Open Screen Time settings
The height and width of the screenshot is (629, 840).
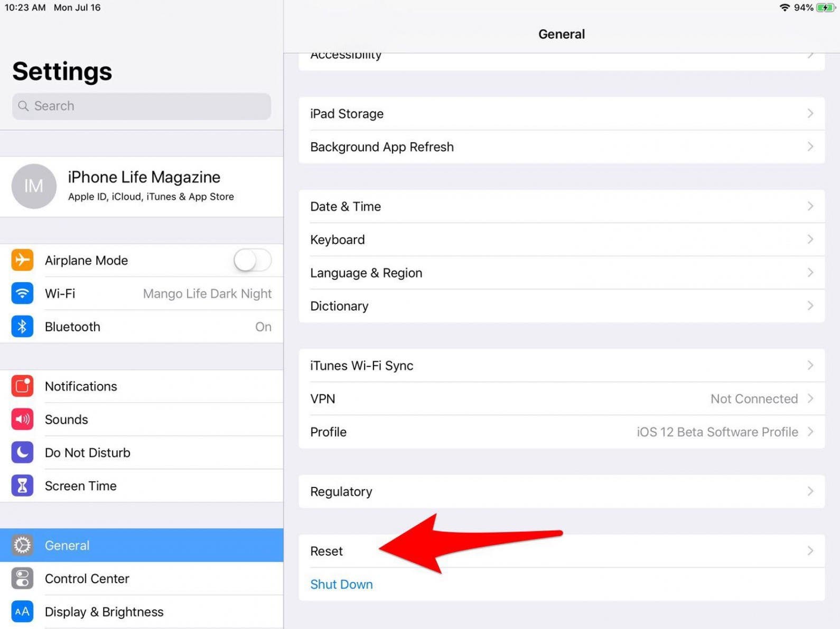142,485
